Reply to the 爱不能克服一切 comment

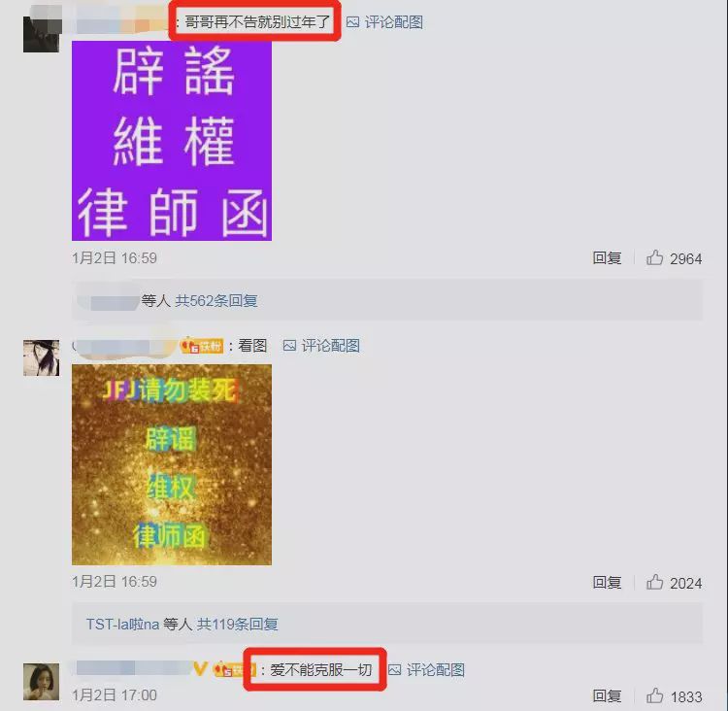(607, 695)
